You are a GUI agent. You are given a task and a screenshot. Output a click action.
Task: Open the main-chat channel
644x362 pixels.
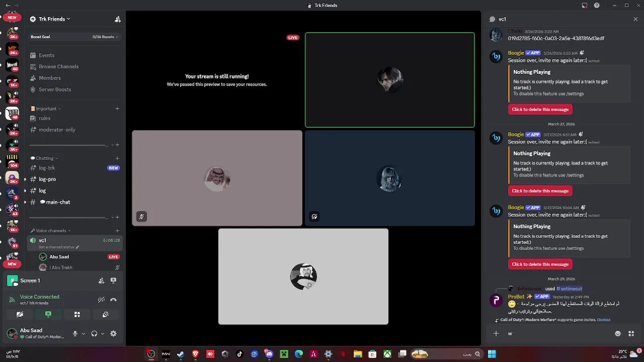tap(75, 202)
